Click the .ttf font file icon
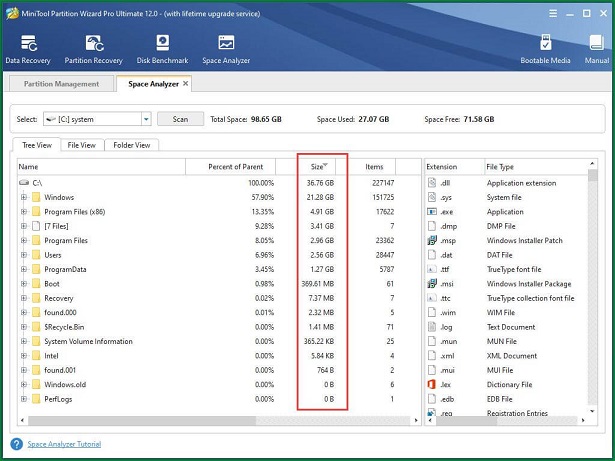Image resolution: width=615 pixels, height=461 pixels. 432,270
